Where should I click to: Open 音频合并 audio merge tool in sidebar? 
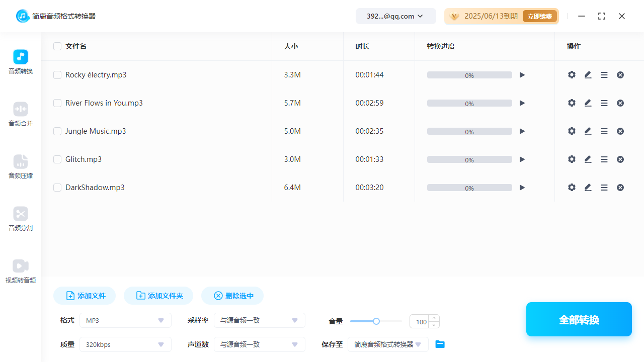point(21,114)
